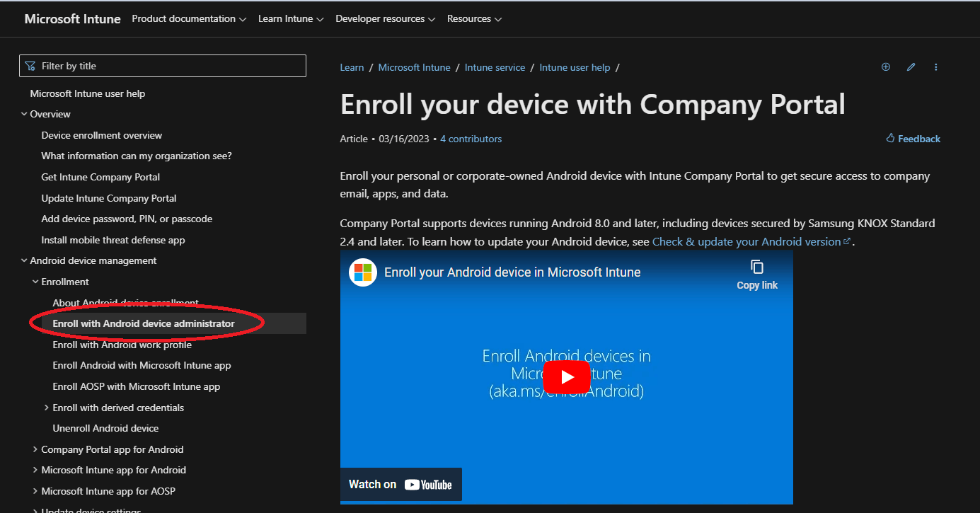
Task: Open Add device password, PIN, or passcode
Action: point(127,219)
